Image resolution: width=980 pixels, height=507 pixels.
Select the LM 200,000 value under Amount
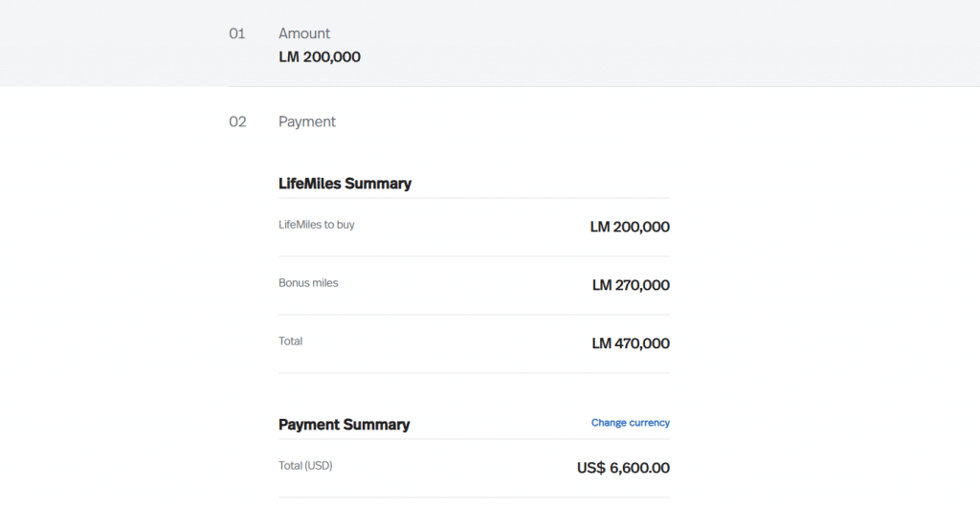coord(320,57)
